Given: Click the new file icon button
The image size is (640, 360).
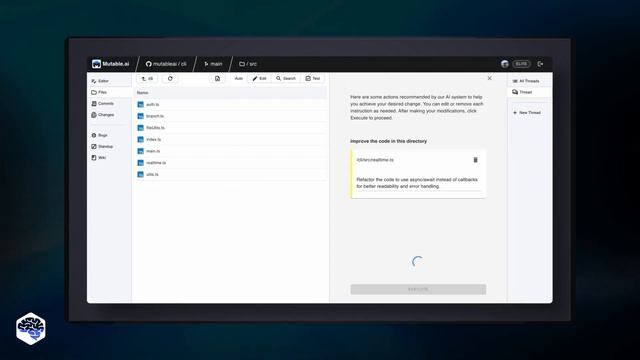Looking at the screenshot, I should point(217,78).
